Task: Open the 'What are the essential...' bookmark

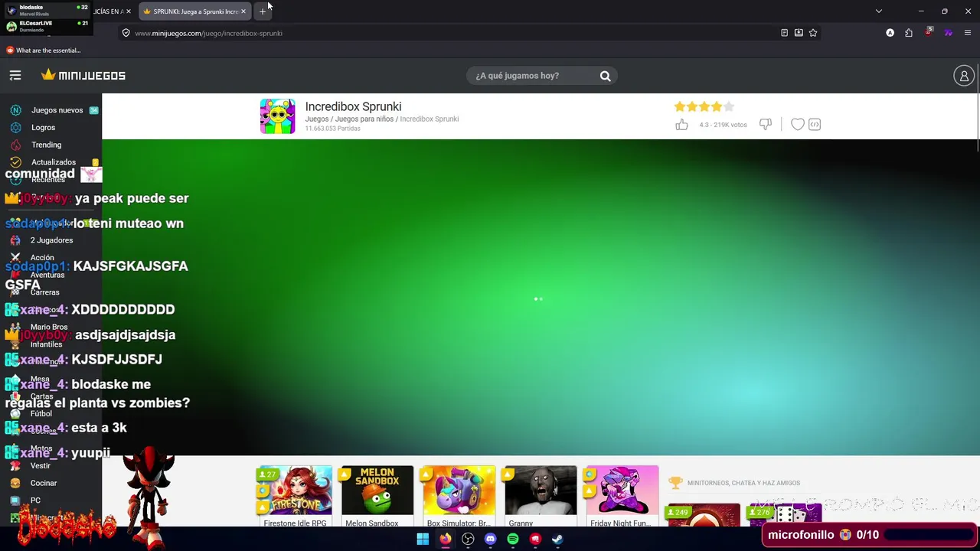Action: [44, 51]
